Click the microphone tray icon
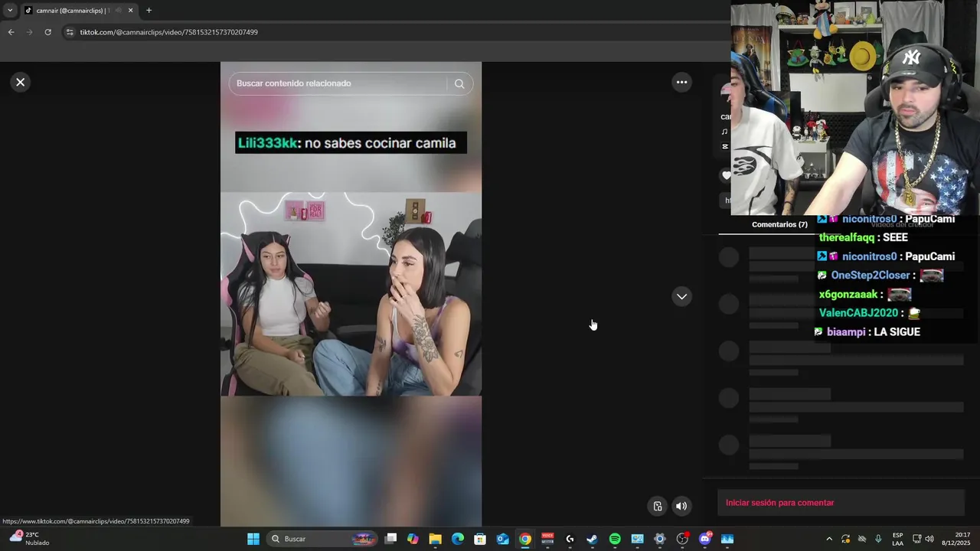The image size is (980, 551). point(878,539)
